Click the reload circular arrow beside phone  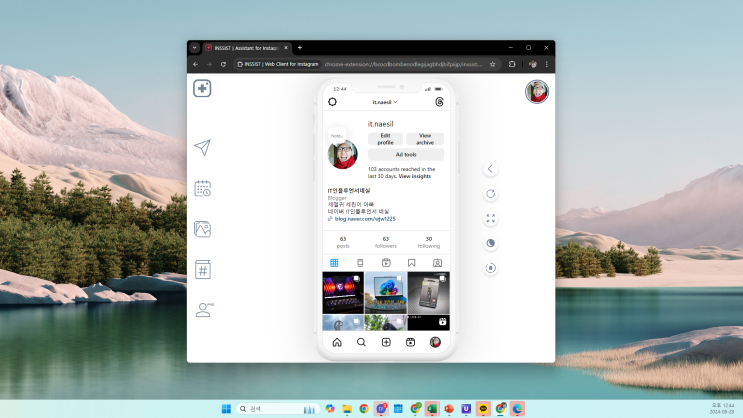click(x=491, y=194)
